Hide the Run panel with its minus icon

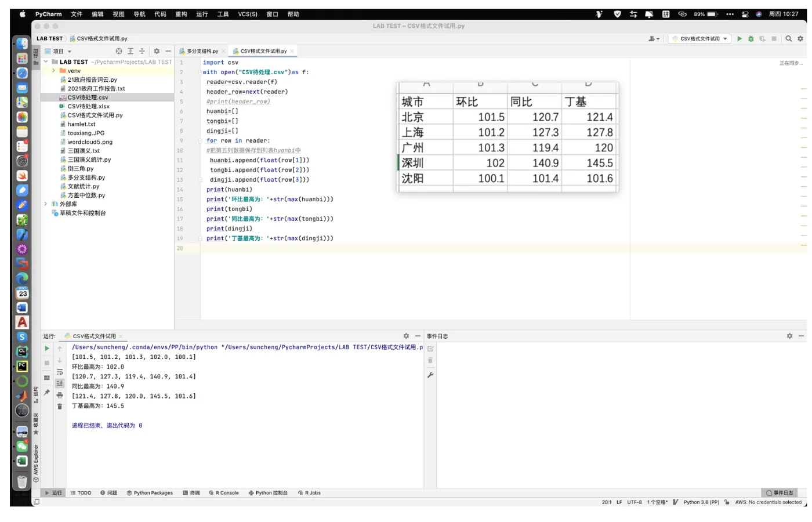[x=418, y=336]
